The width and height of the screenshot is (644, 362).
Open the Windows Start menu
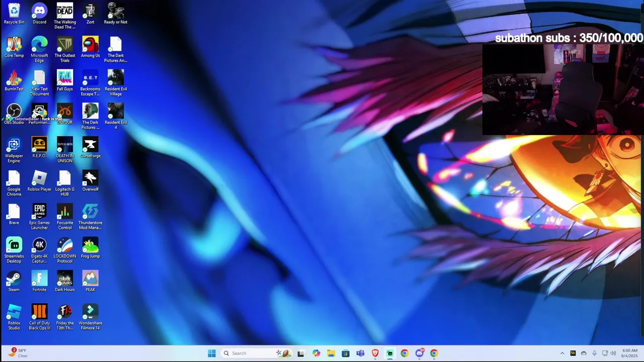[212, 353]
